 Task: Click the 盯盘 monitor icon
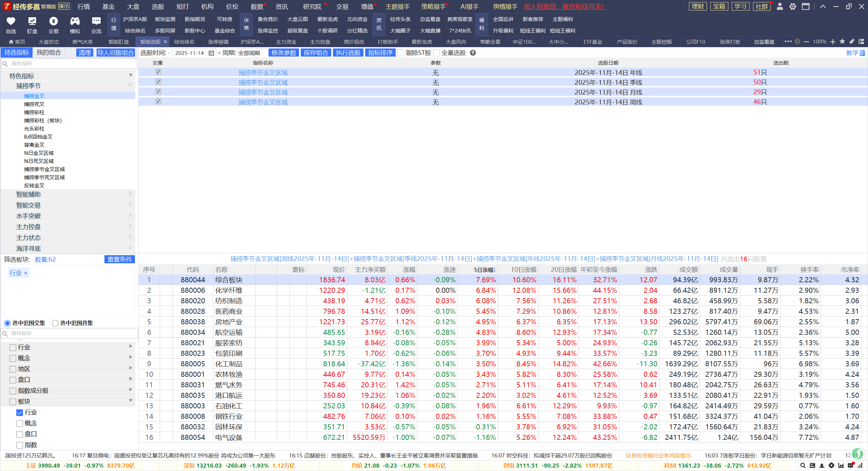32,21
